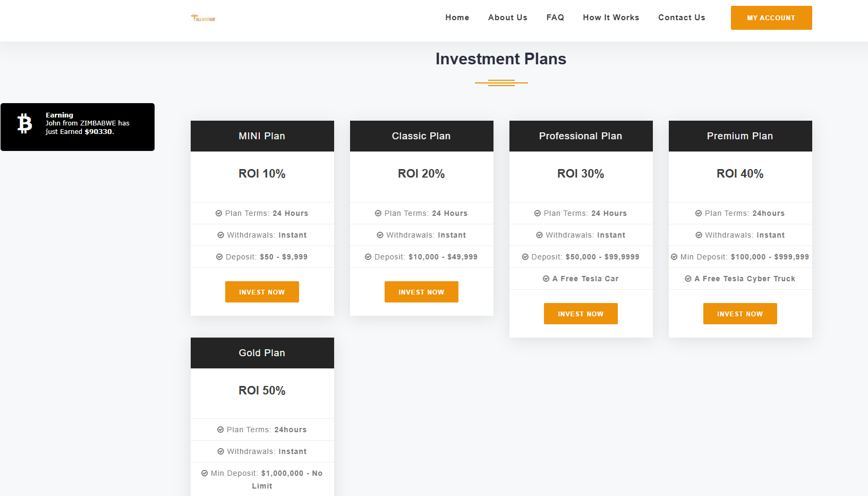Click check icon beside Premium Min Deposit

click(x=674, y=257)
